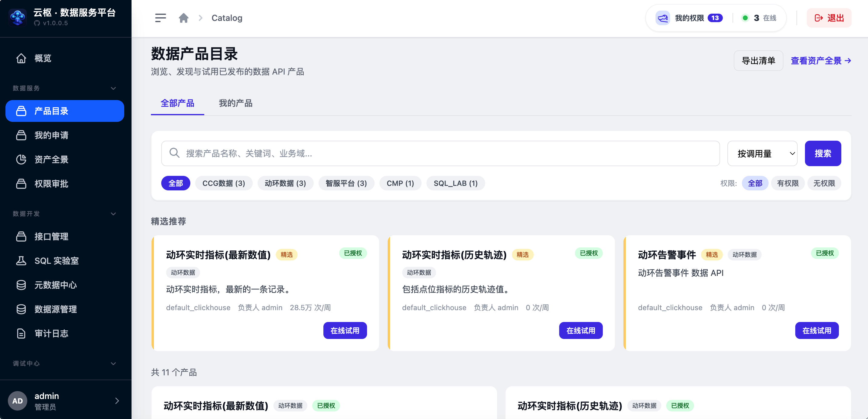Viewport: 868px width, 419px height.
Task: Select 有权限 permission filter
Action: tap(787, 183)
